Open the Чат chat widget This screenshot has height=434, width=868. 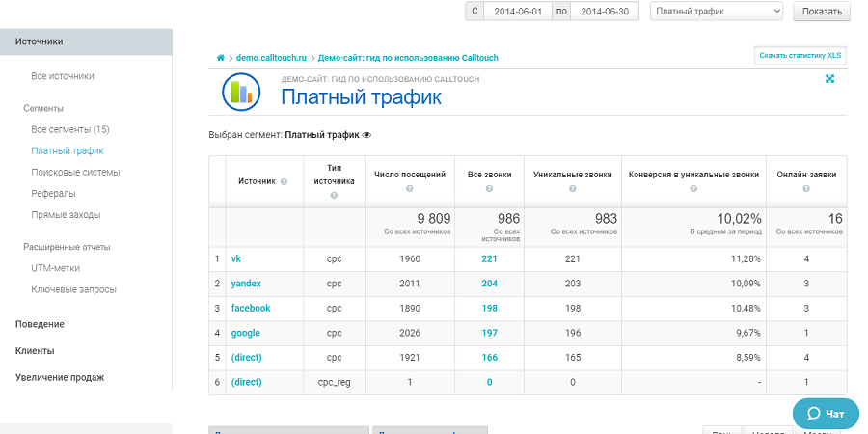(x=826, y=414)
